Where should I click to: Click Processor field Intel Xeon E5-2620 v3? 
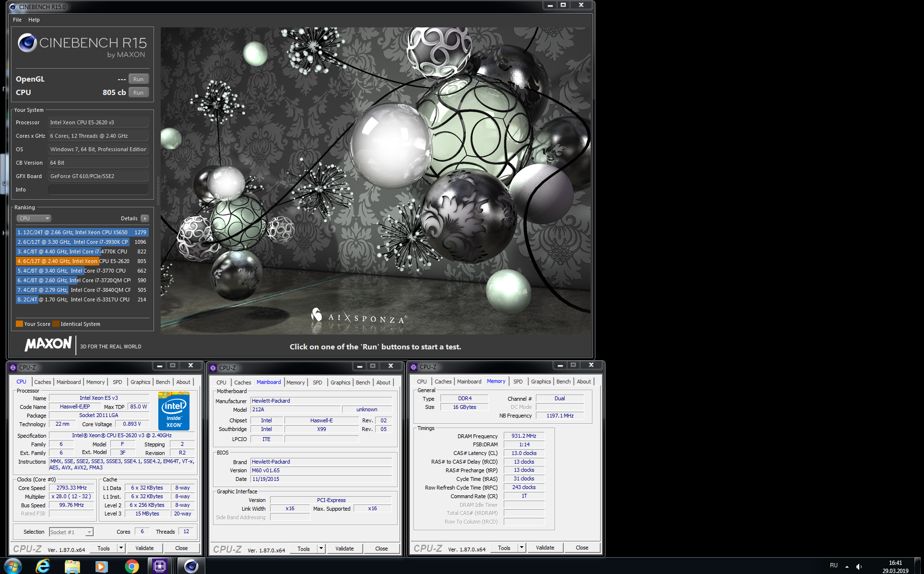coord(98,122)
